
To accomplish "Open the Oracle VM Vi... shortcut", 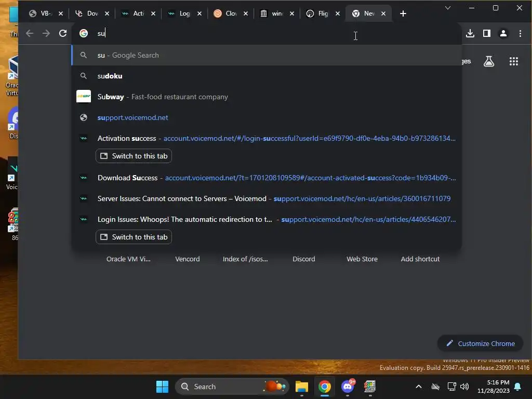I will coord(128,259).
